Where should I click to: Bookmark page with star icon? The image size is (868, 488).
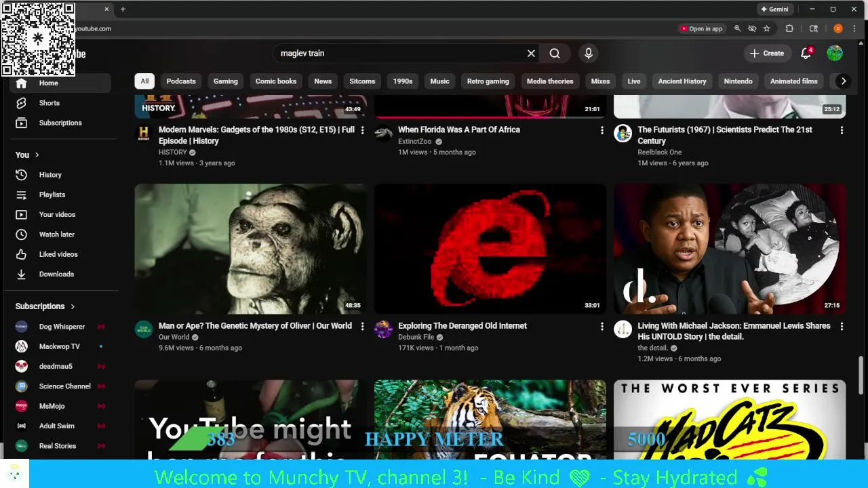(767, 28)
